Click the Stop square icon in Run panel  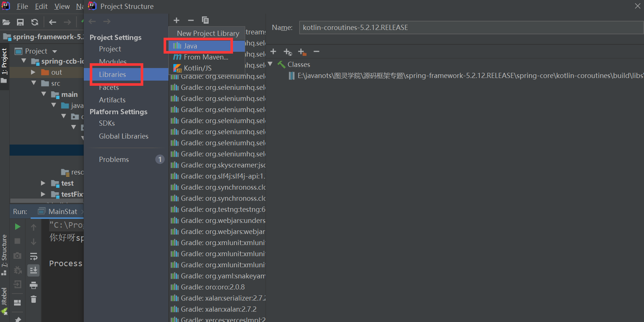17,241
